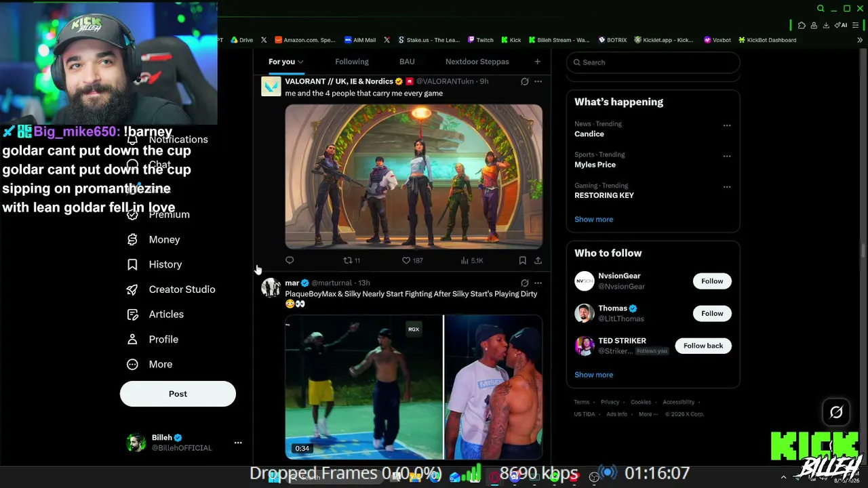Image resolution: width=868 pixels, height=488 pixels.
Task: Click Grok icon on mar's post
Action: click(524, 283)
